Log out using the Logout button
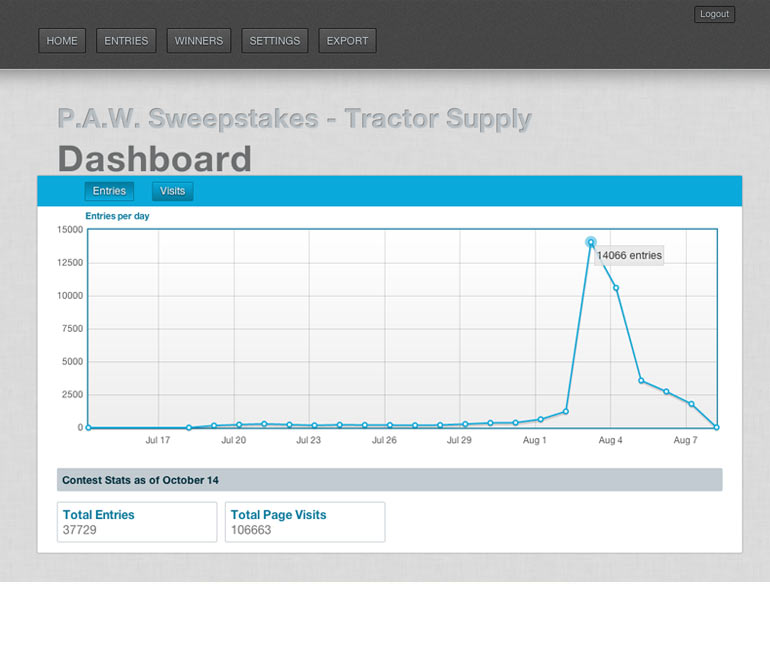The image size is (770, 660). click(x=714, y=14)
